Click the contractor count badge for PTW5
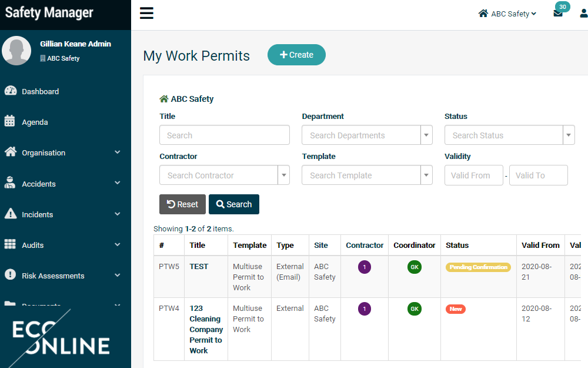 tap(365, 267)
